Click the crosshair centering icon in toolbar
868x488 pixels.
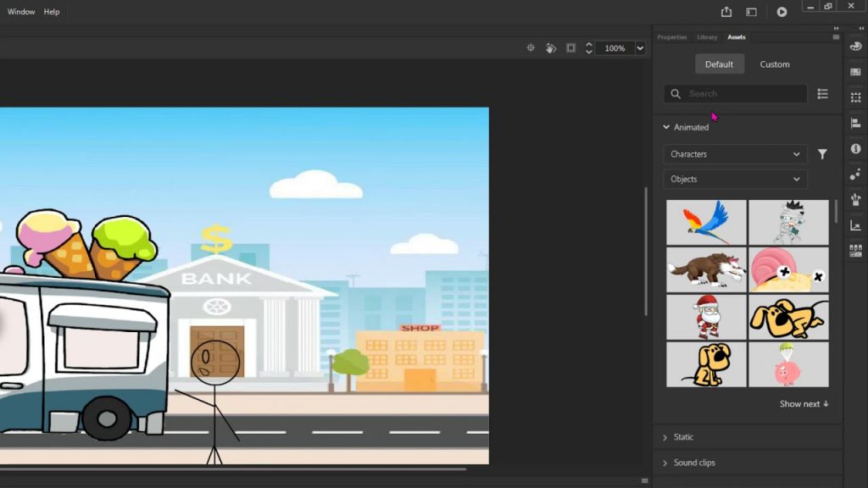pos(532,47)
